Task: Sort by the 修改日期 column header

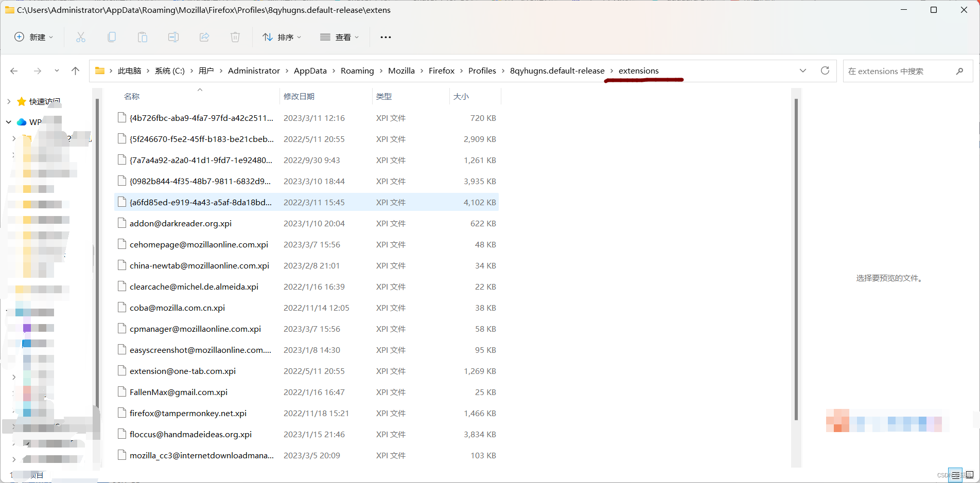Action: (299, 96)
